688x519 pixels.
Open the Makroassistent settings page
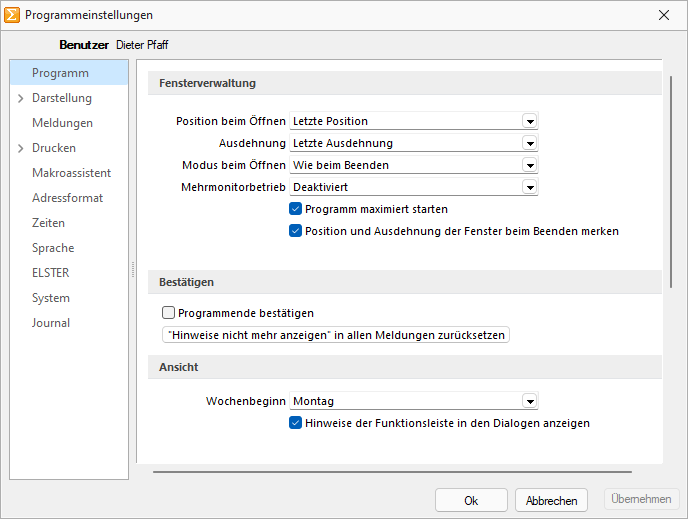pyautogui.click(x=72, y=173)
